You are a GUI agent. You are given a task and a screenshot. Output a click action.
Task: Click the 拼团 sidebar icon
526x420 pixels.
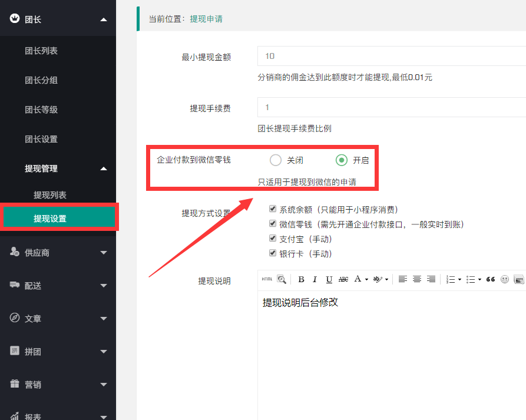point(14,350)
